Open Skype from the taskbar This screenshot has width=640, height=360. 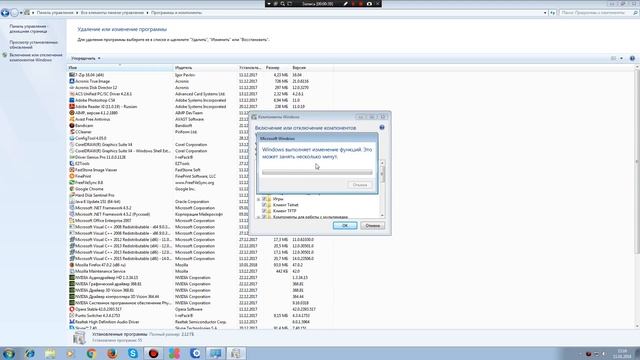pyautogui.click(x=133, y=353)
